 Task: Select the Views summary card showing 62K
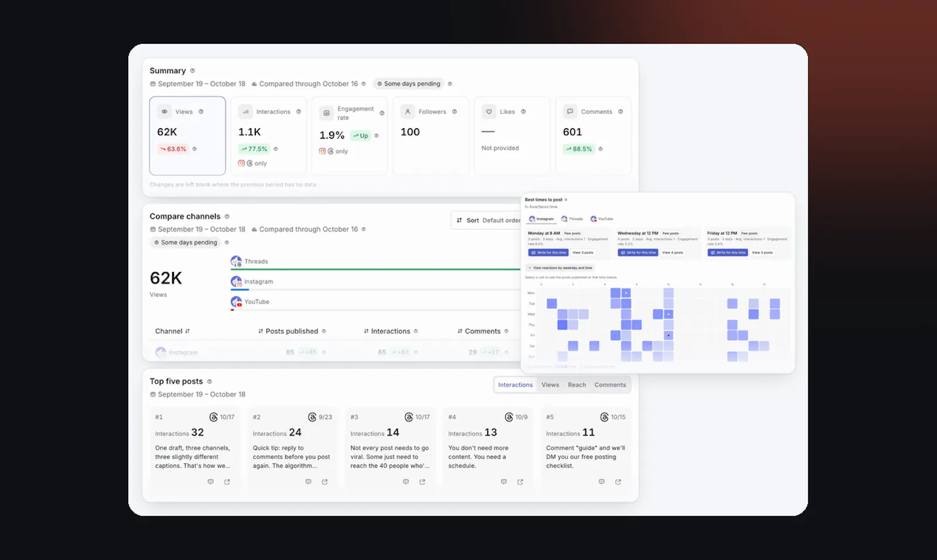tap(187, 136)
